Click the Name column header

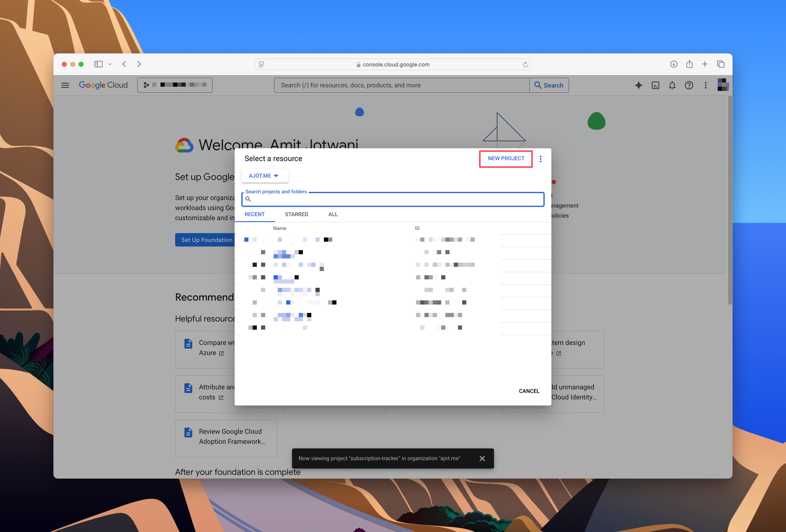pyautogui.click(x=280, y=228)
